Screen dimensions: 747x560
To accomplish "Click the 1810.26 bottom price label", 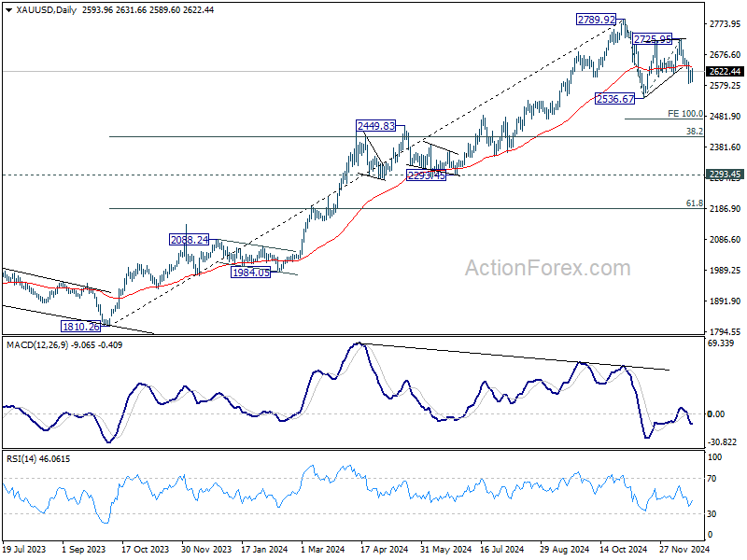I will (81, 327).
